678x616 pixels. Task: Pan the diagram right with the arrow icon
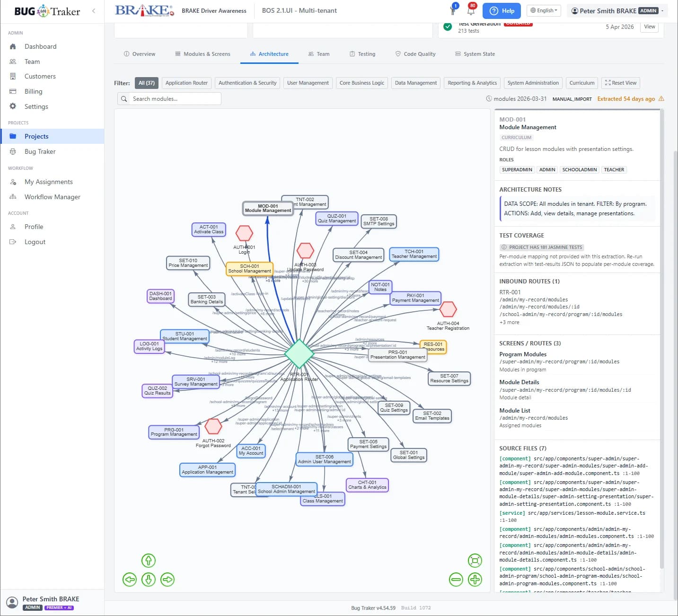(167, 580)
